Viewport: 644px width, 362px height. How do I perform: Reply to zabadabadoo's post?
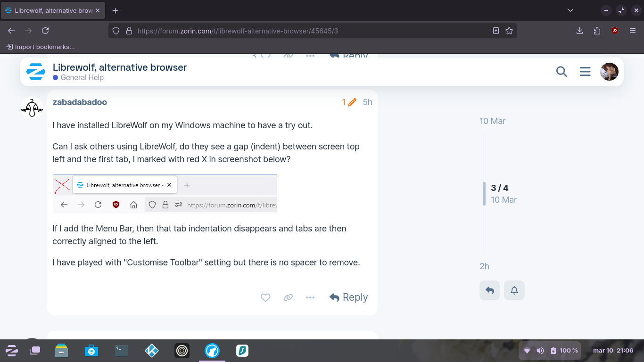pyautogui.click(x=349, y=297)
